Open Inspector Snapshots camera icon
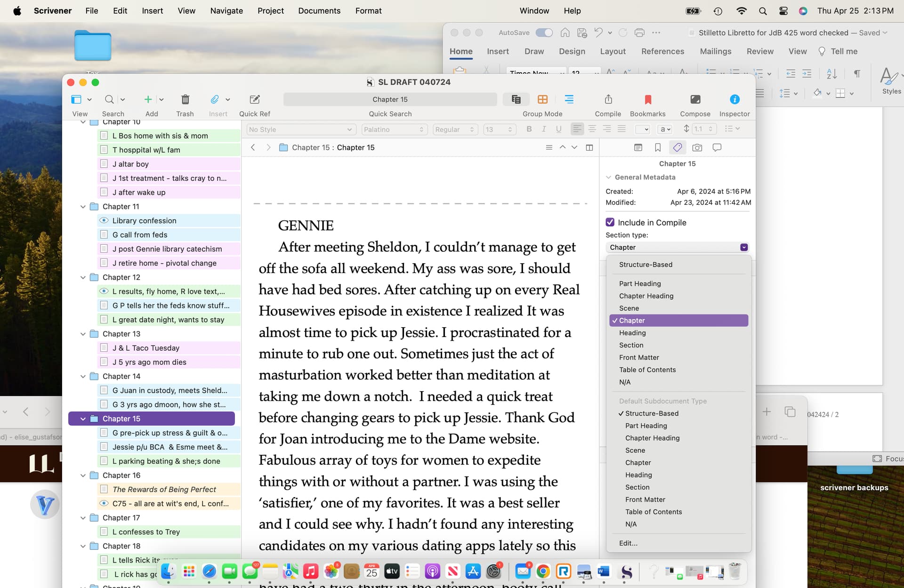The height and width of the screenshot is (588, 904). (x=697, y=147)
